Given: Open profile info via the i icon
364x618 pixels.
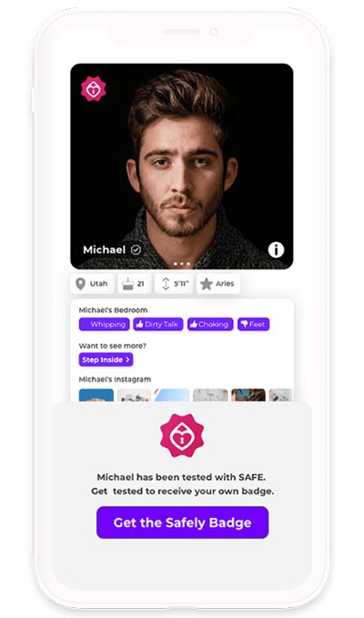Looking at the screenshot, I should click(x=276, y=249).
